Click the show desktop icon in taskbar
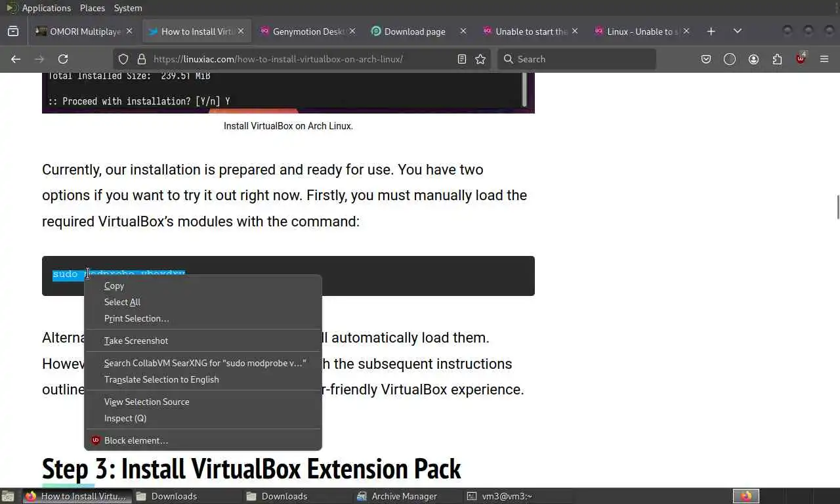Screen dimensions: 840x504 (7, 496)
